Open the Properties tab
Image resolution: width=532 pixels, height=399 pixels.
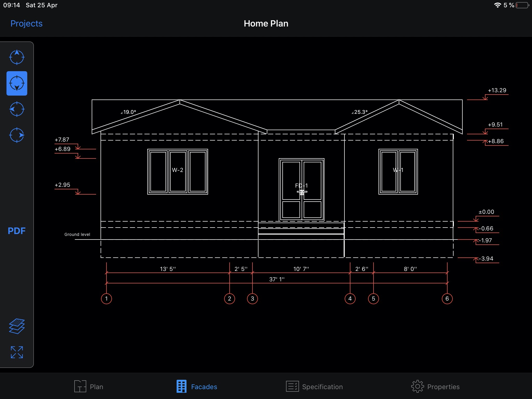point(435,387)
